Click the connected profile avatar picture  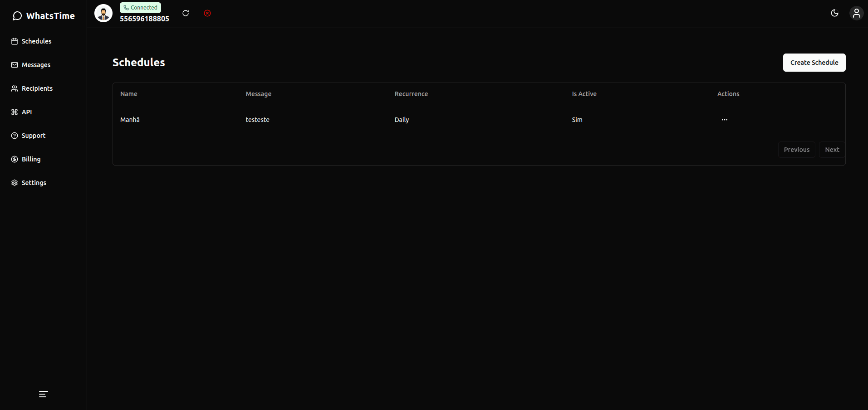(103, 13)
